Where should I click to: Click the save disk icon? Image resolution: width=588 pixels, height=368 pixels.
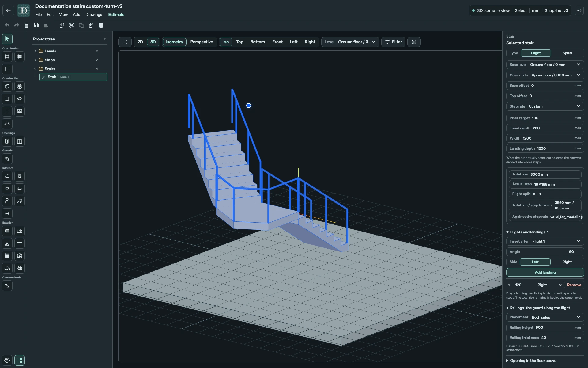point(36,25)
